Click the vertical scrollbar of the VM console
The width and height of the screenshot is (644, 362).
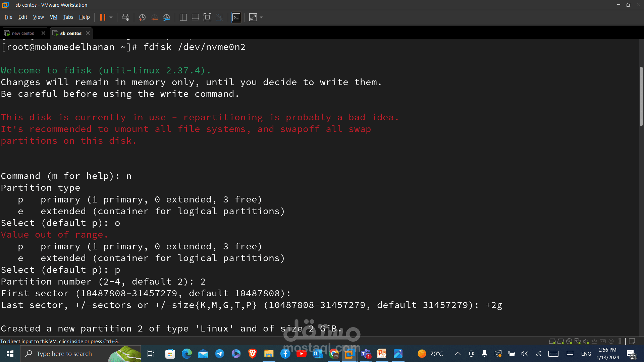tap(641, 97)
